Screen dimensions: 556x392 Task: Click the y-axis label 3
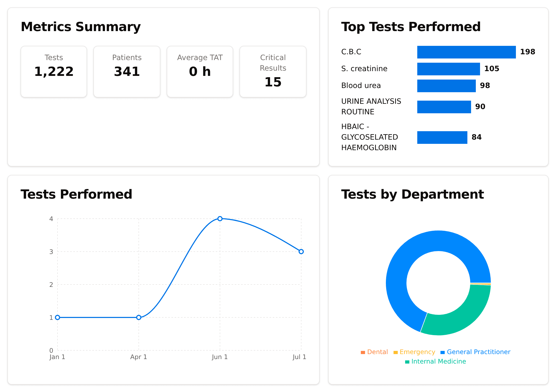51,252
